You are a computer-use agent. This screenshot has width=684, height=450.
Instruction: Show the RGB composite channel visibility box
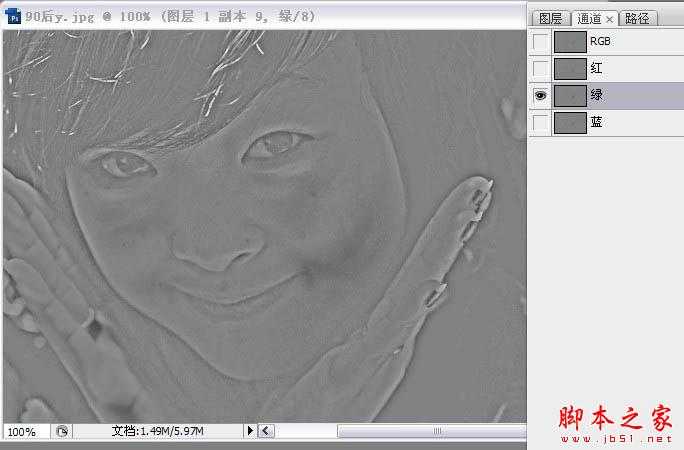(540, 42)
